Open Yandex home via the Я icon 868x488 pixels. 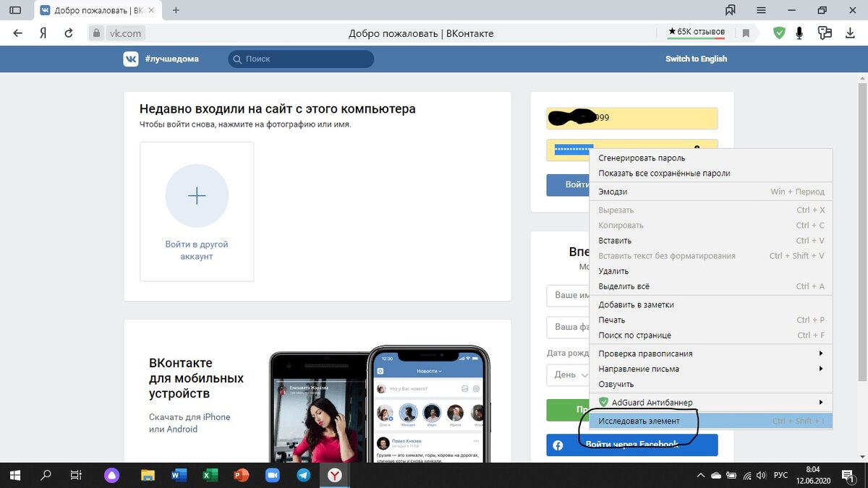coord(43,33)
